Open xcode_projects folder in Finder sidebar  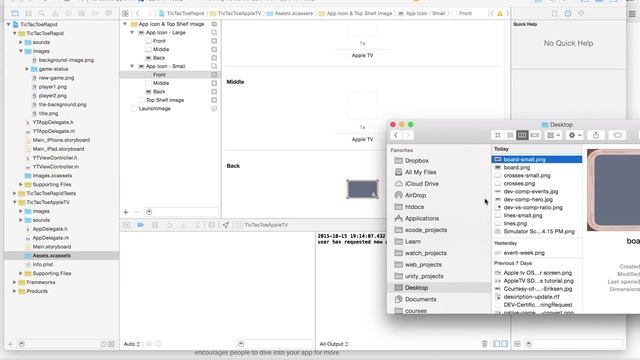[x=421, y=230]
